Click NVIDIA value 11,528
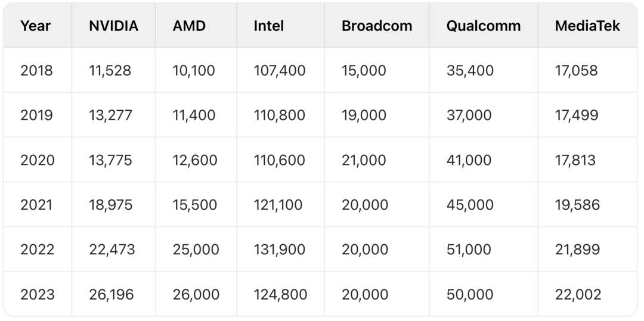644x321 pixels. tap(110, 70)
